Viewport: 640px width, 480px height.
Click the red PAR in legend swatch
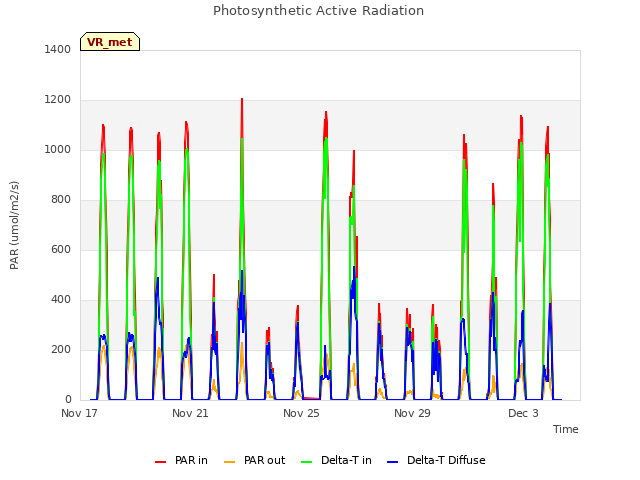160,462
